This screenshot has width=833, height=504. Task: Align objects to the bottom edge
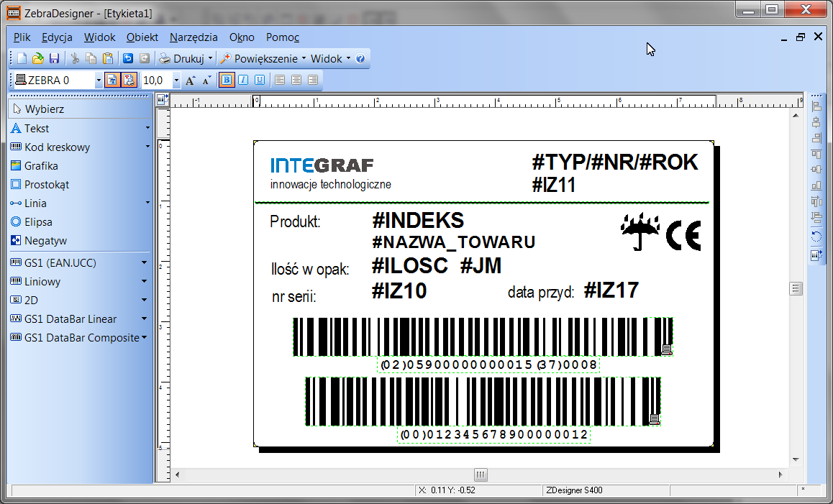point(816,185)
